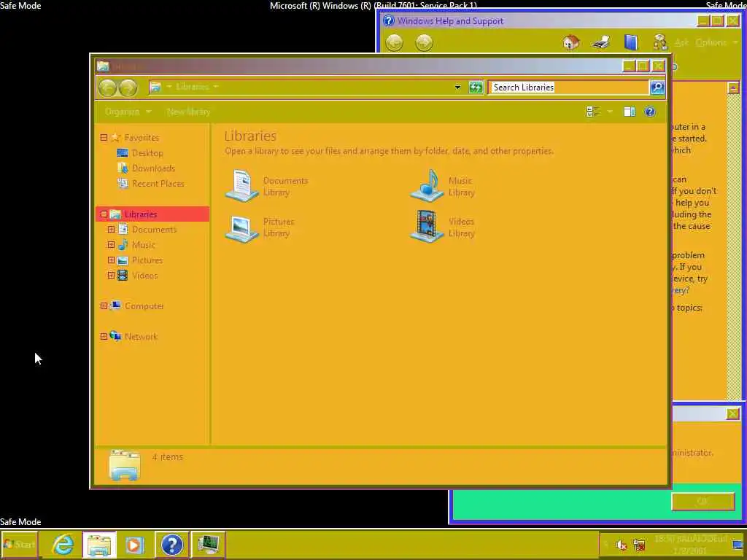Viewport: 747px width, 560px height.
Task: Go forward in Help and Support window
Action: click(424, 43)
